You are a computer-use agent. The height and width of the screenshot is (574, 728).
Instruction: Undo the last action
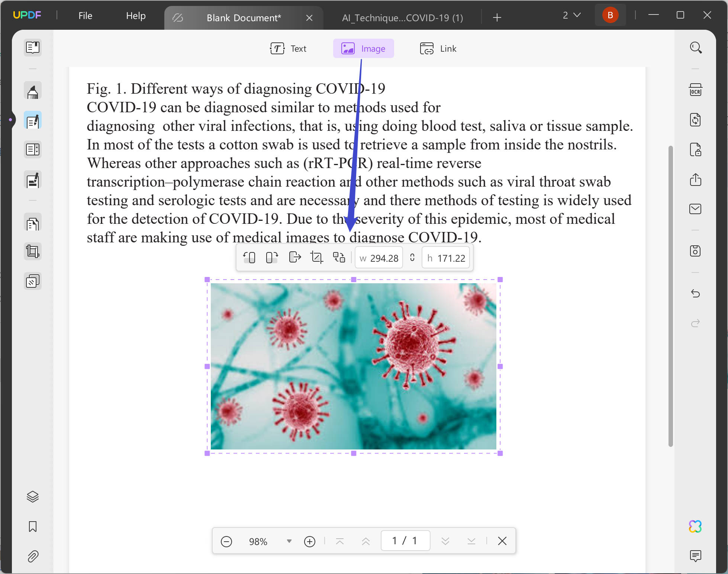tap(696, 293)
